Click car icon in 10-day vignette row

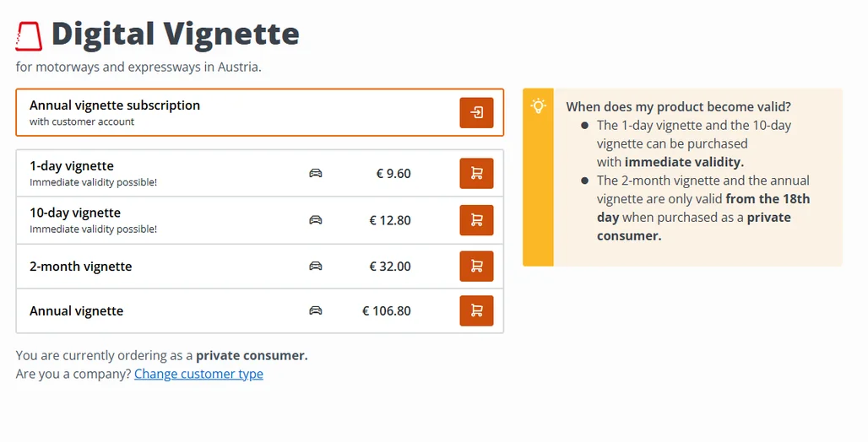pyautogui.click(x=316, y=220)
